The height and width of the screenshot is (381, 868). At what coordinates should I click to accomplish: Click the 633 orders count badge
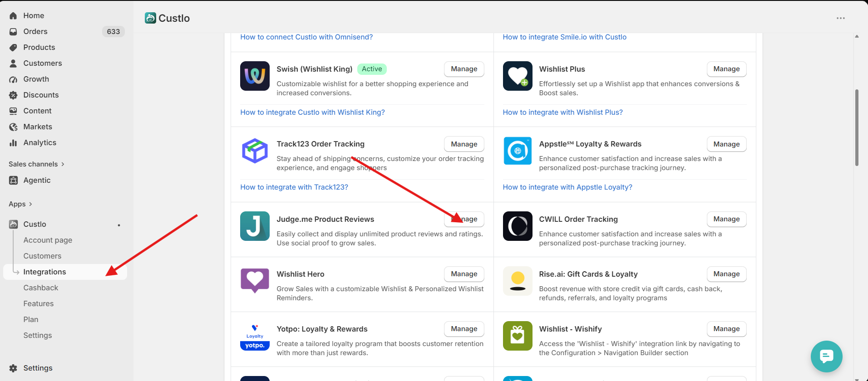[113, 32]
